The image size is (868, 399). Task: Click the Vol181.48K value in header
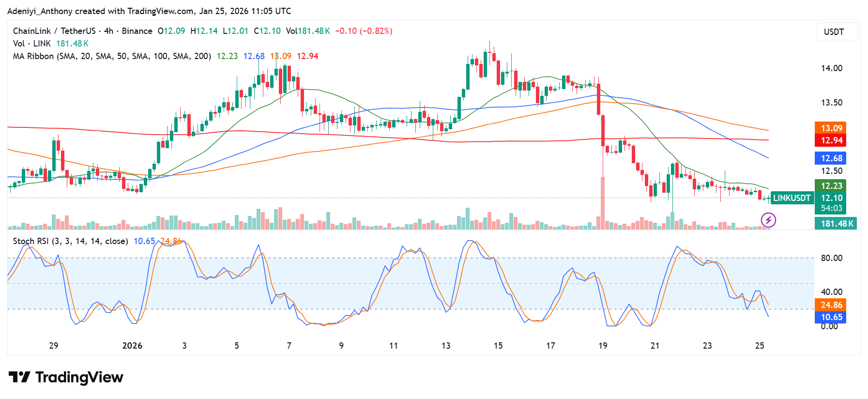[x=308, y=31]
